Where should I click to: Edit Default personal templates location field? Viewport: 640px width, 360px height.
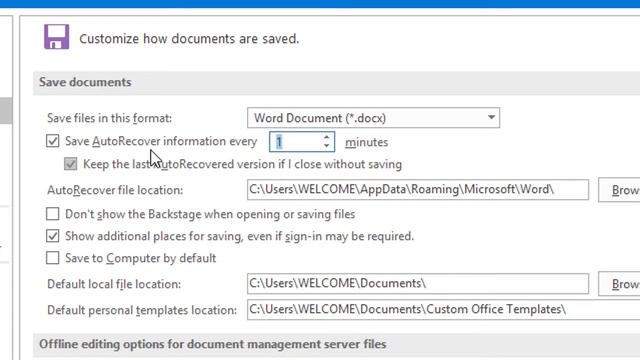pos(443,310)
